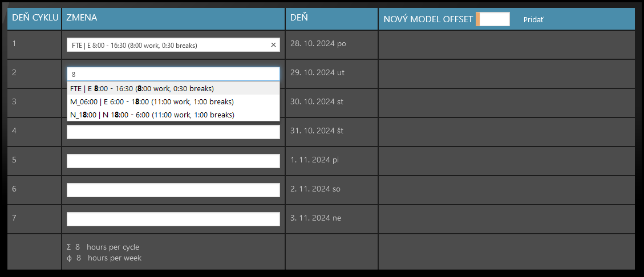Click the Deň Cyklu column header

point(35,18)
